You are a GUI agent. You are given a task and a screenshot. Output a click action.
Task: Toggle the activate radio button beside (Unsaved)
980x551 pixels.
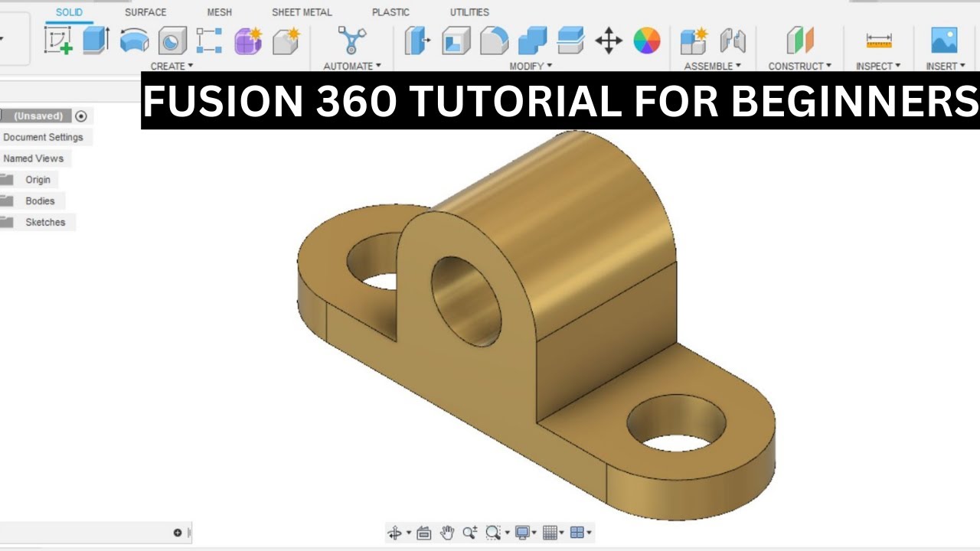(x=81, y=116)
